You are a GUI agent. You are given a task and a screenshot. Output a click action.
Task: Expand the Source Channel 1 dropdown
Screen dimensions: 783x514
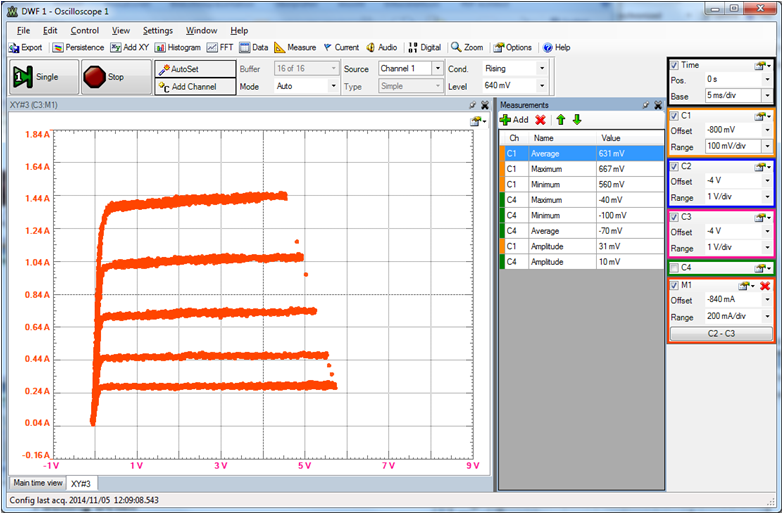(437, 69)
